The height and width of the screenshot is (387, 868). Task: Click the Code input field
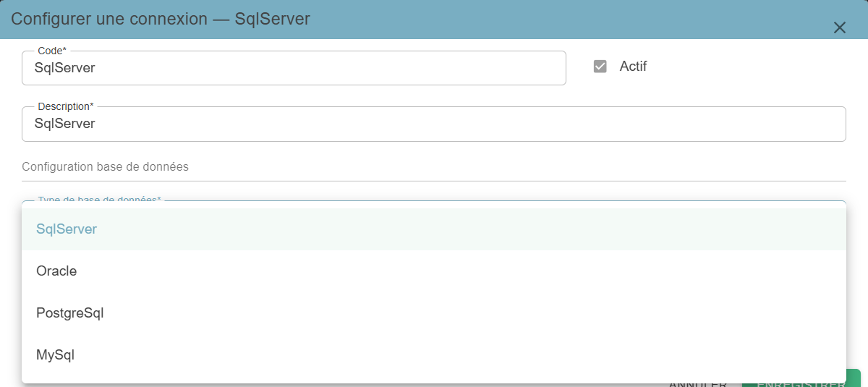pyautogui.click(x=294, y=68)
